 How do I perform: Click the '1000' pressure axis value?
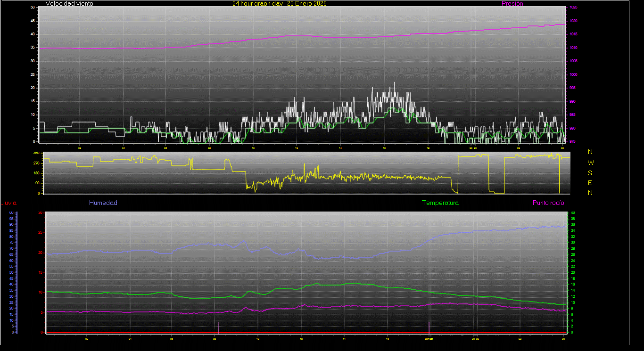coord(573,75)
